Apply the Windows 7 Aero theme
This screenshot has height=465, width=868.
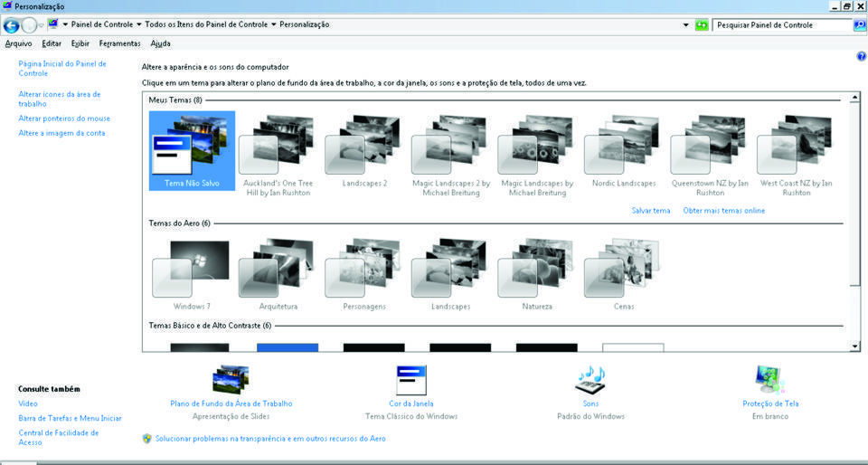[192, 275]
